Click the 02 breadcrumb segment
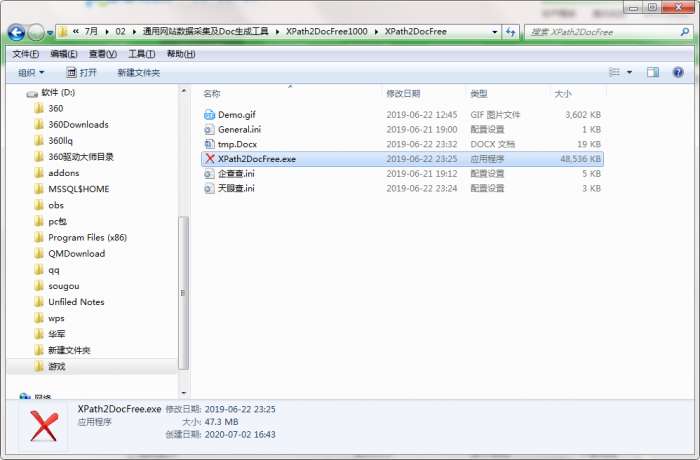Screen dimensions: 700x460 pyautogui.click(x=121, y=32)
